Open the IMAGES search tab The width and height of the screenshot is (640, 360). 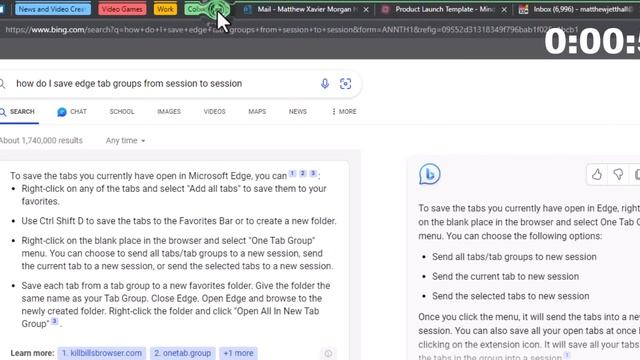pyautogui.click(x=169, y=111)
